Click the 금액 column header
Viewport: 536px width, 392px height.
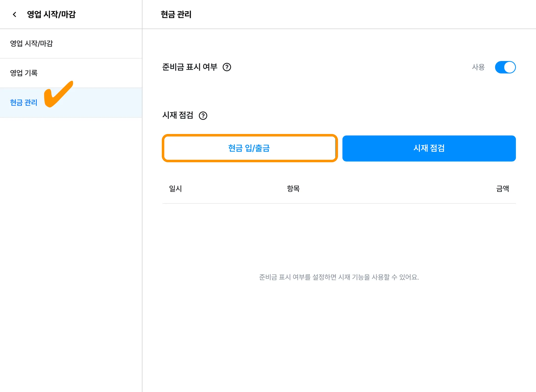(502, 189)
